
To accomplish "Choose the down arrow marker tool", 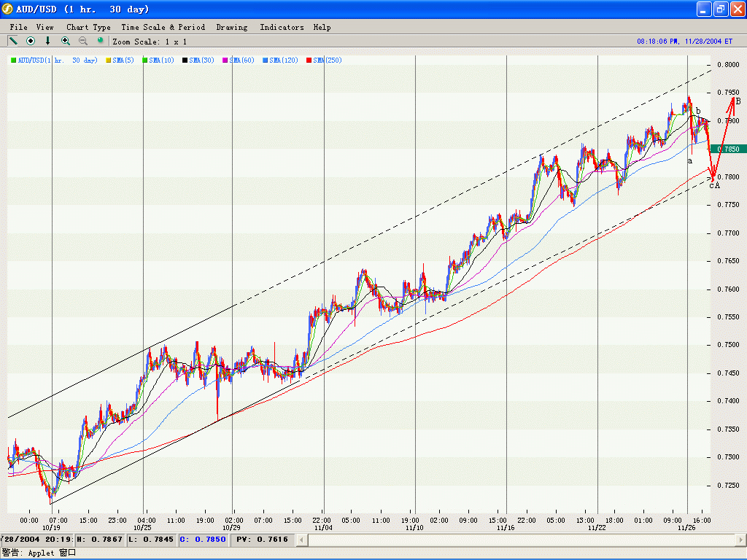I will 48,41.
